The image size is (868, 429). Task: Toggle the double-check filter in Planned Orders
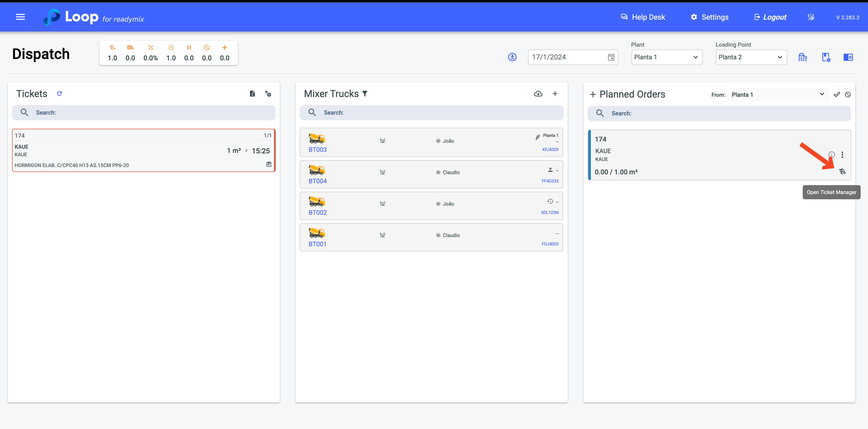pos(837,95)
